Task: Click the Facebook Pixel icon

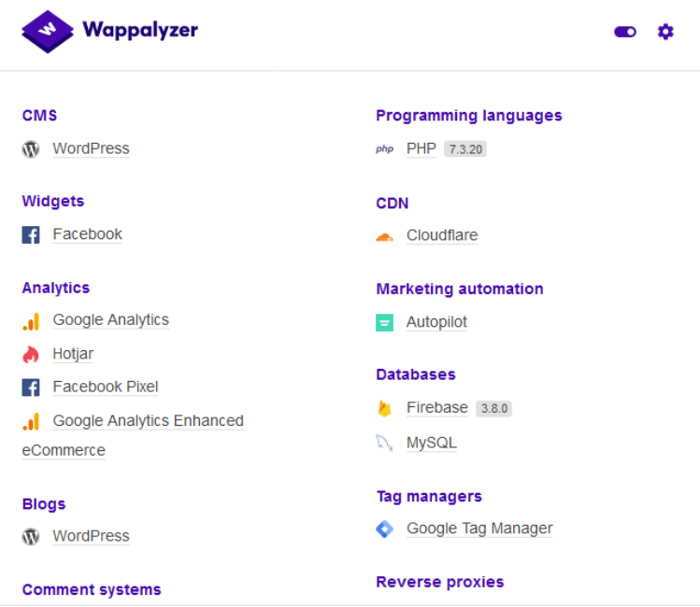Action: pos(31,388)
